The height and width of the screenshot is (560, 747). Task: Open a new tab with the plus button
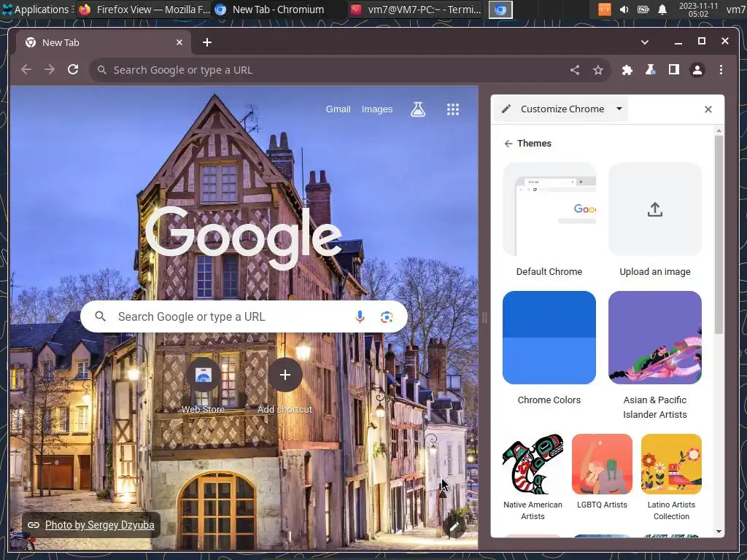206,42
